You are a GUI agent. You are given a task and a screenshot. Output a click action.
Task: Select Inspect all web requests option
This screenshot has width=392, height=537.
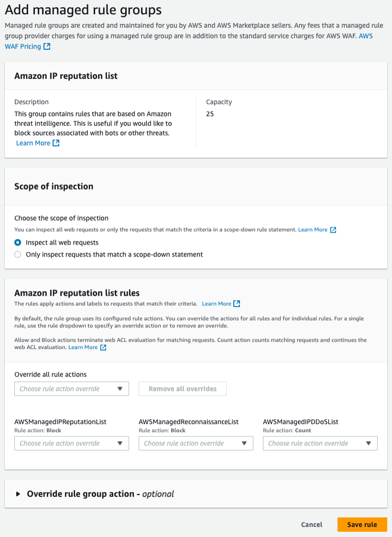point(18,243)
